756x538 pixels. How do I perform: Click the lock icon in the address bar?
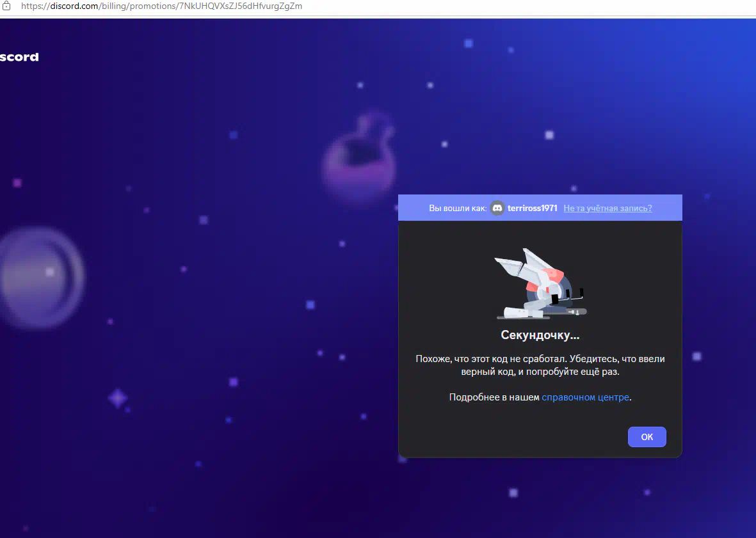(x=6, y=6)
